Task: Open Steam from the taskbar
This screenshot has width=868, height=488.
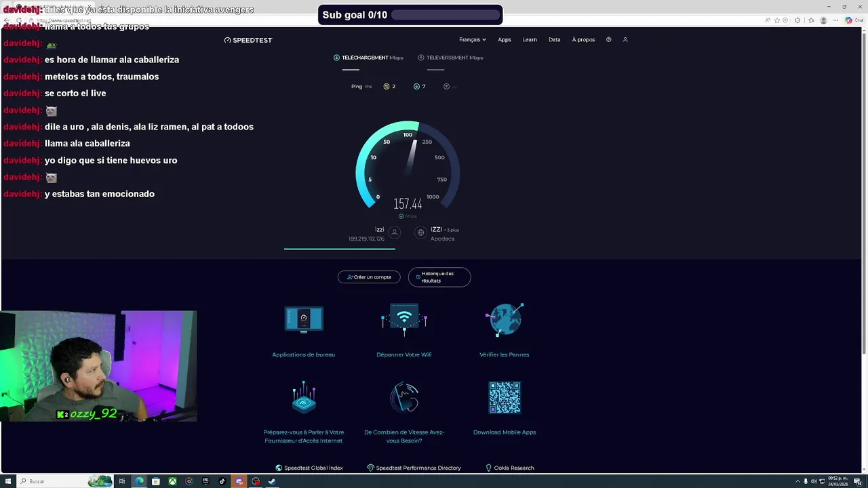Action: pyautogui.click(x=272, y=481)
